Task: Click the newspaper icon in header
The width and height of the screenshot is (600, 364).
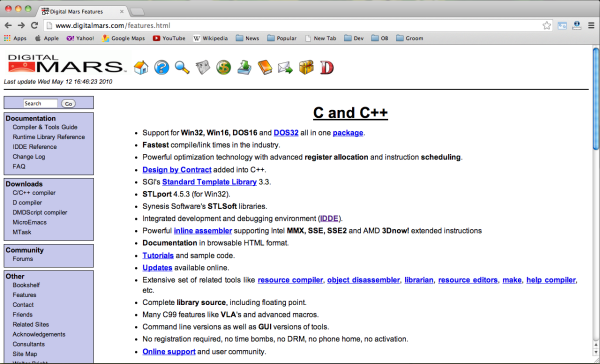Action: point(203,68)
